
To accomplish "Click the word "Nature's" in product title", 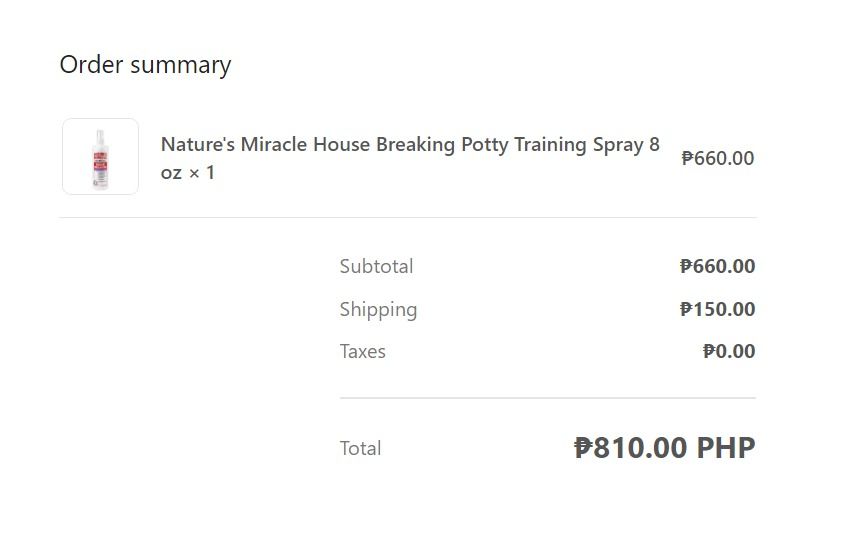I will coord(198,145).
